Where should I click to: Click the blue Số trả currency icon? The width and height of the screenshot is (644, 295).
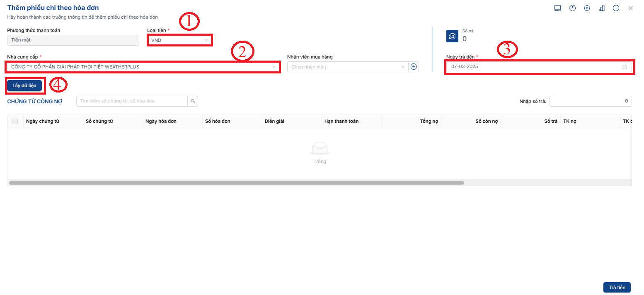(452, 36)
